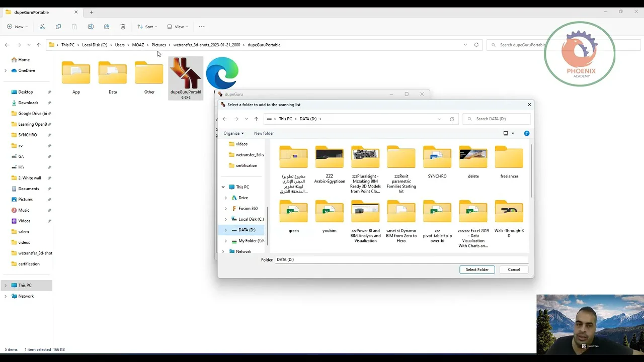
Task: Open the View dropdown menu
Action: (x=177, y=27)
